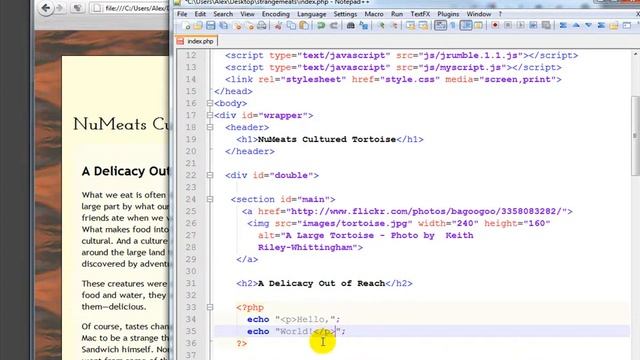640x360 pixels.
Task: Click the Playback macro icon
Action: point(521,25)
